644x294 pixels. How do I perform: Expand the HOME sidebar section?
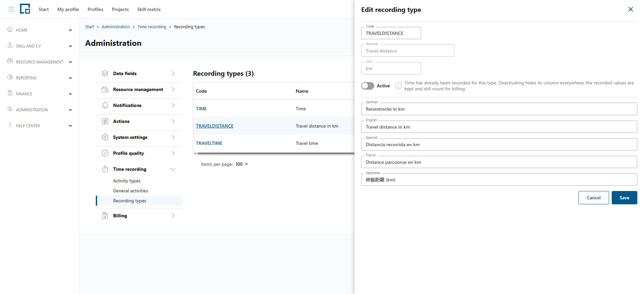tap(70, 30)
